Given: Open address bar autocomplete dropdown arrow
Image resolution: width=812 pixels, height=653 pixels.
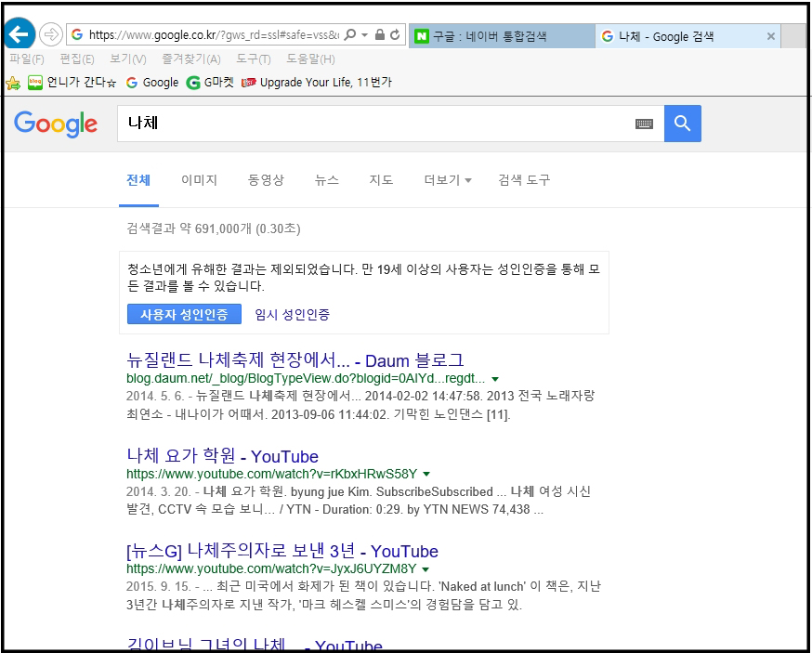Looking at the screenshot, I should click(364, 34).
